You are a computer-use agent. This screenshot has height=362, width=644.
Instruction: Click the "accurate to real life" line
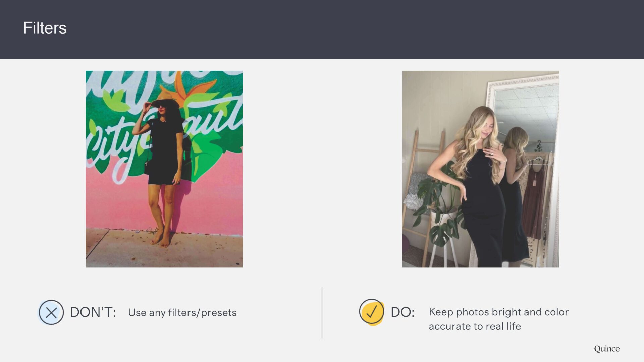pos(475,326)
